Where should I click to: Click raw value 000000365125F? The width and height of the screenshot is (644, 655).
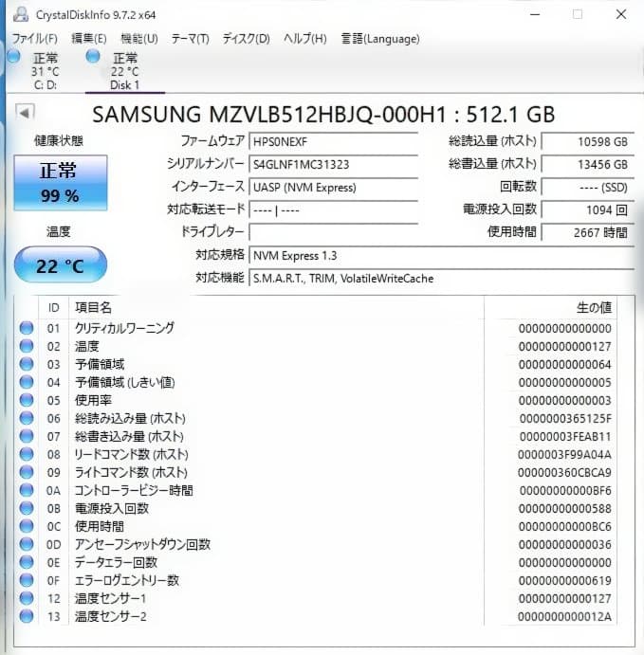point(565,418)
